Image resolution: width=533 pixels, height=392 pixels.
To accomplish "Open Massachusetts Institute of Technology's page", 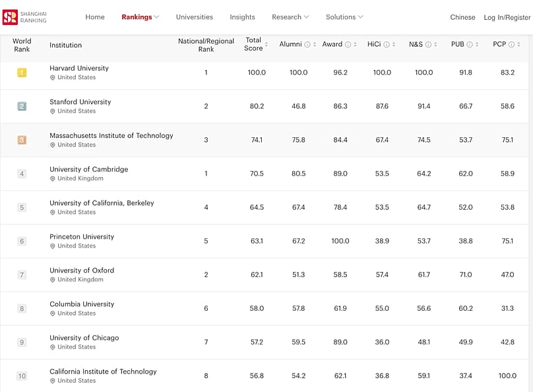I will [x=111, y=135].
